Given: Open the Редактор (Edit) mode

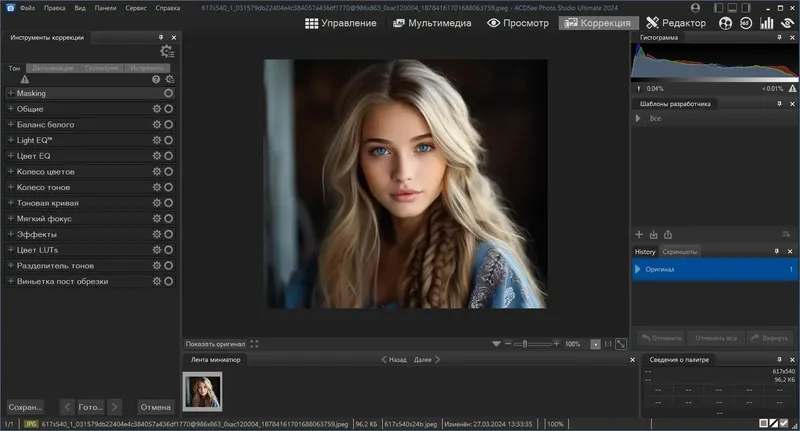Looking at the screenshot, I should 676,23.
